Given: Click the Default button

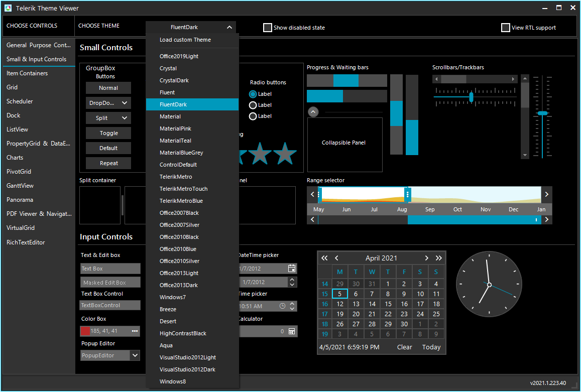Looking at the screenshot, I should [108, 148].
